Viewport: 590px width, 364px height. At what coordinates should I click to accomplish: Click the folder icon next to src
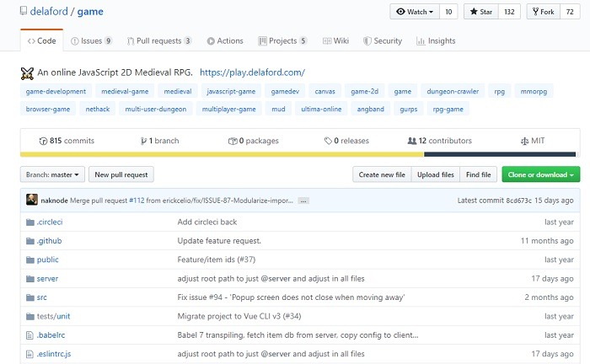pos(30,297)
